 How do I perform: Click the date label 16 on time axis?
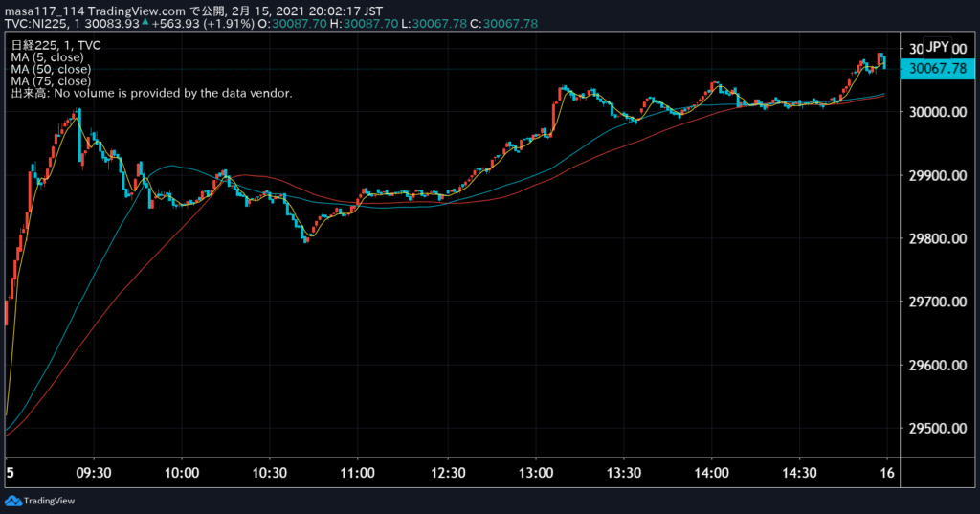pyautogui.click(x=887, y=473)
